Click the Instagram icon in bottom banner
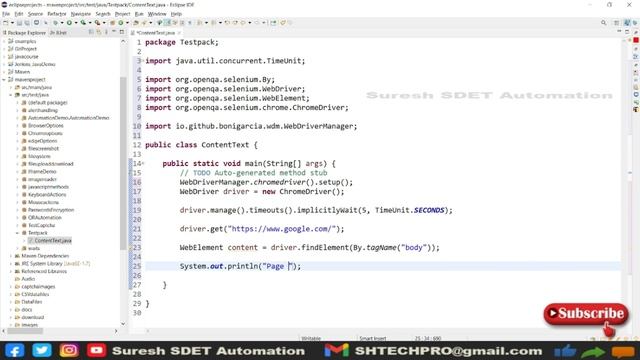The image size is (640, 360). [x=69, y=351]
